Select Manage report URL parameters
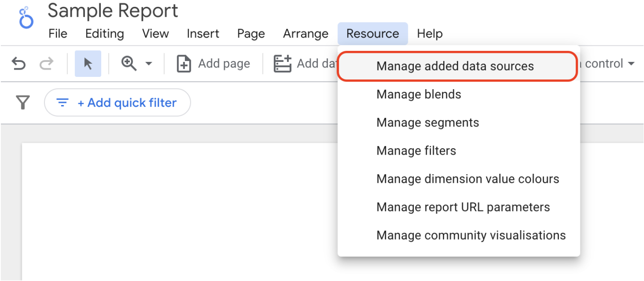644x281 pixels. pyautogui.click(x=459, y=207)
